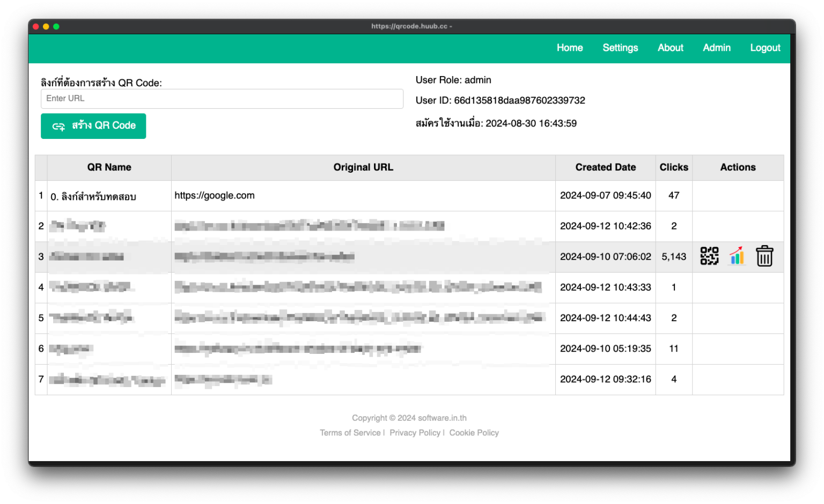Viewport: 824px width, 504px height.
Task: Click the green สร้าง QR Code button
Action: [93, 126]
